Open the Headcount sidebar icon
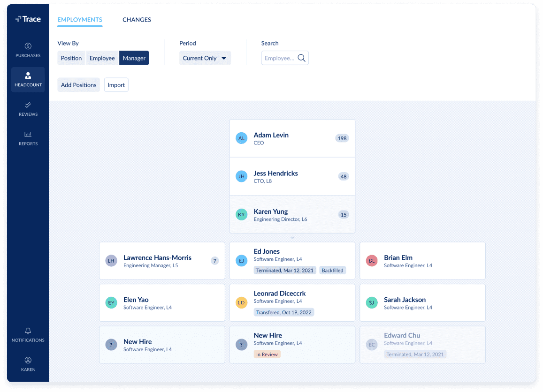543x392 pixels. click(28, 75)
